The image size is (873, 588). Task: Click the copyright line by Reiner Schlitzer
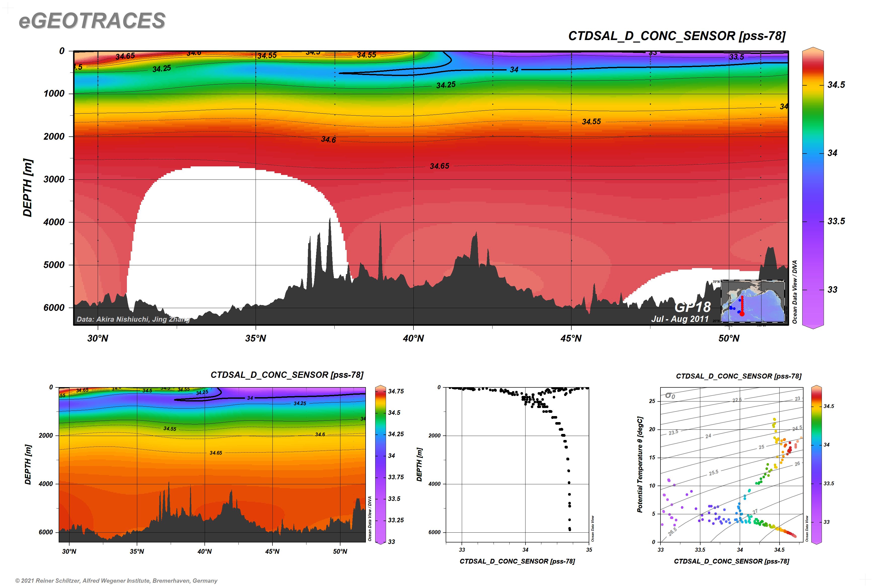click(116, 580)
